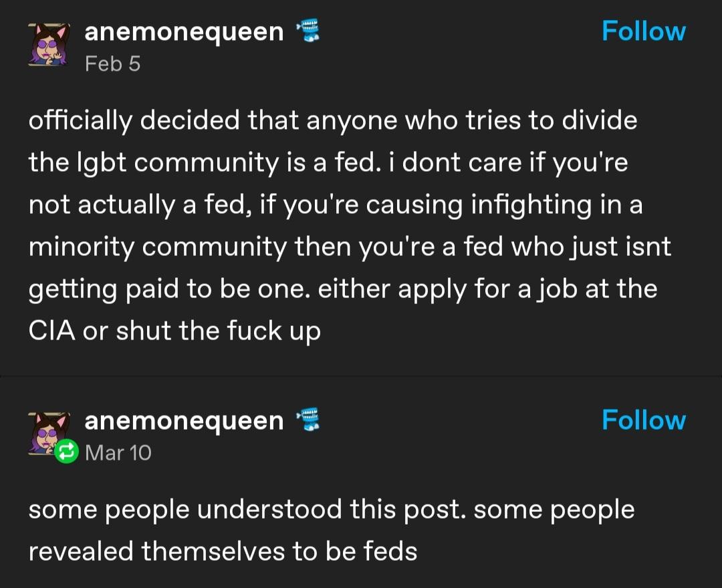This screenshot has height=588, width=722.
Task: Click the Feb 5 timestamp
Action: [x=112, y=63]
